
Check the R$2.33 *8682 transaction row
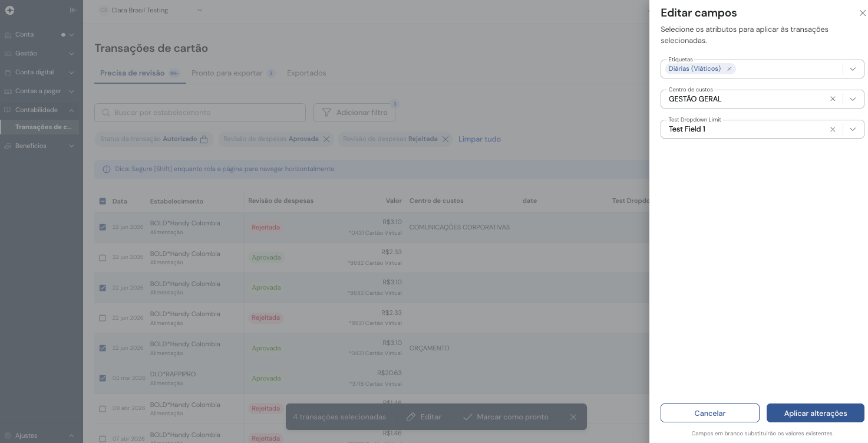coord(103,258)
